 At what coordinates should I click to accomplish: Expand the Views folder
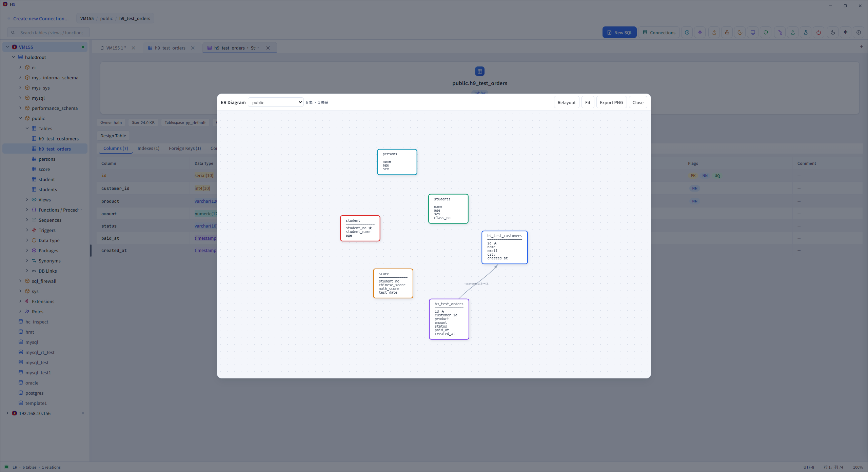(27, 200)
